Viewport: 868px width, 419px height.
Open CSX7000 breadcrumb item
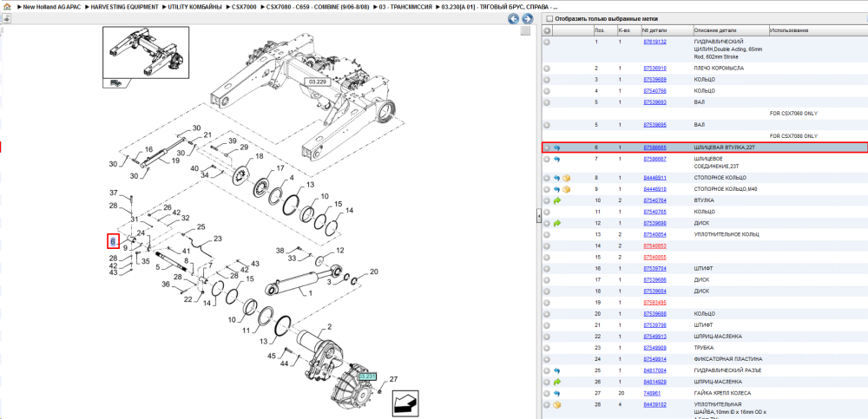tap(243, 7)
